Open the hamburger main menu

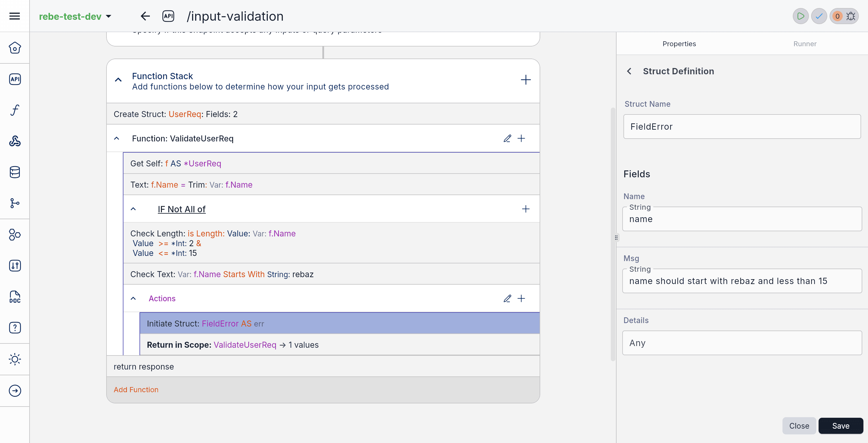[x=14, y=16]
